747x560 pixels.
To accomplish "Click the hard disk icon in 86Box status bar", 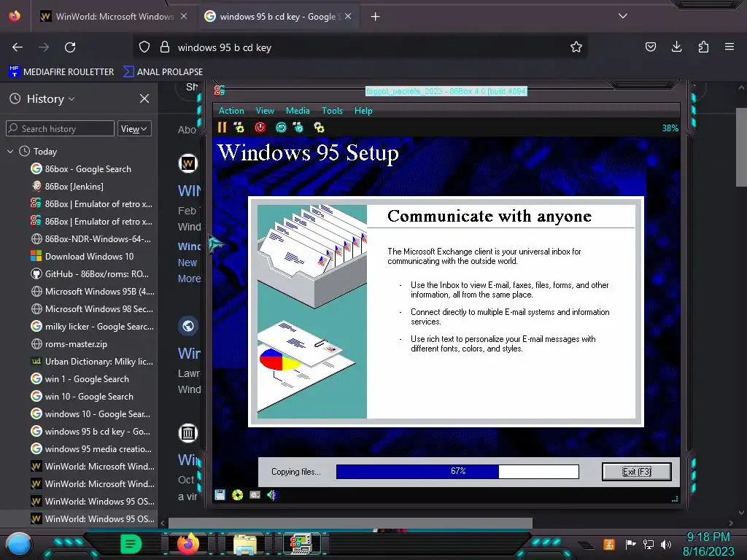I will [x=255, y=495].
